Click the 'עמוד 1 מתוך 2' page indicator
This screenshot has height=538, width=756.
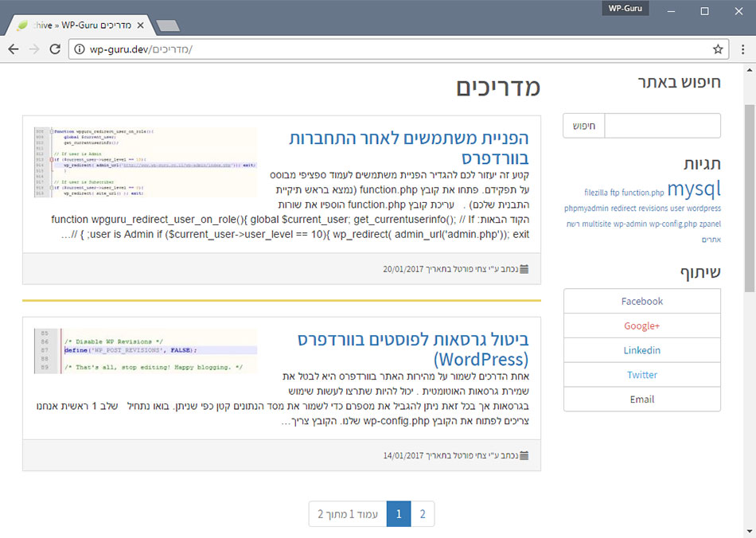click(x=348, y=514)
